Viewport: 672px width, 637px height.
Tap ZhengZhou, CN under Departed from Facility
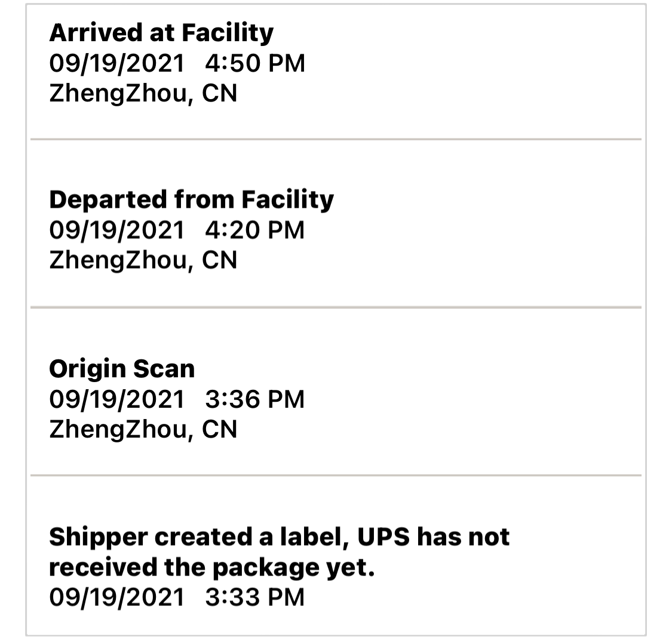click(143, 260)
